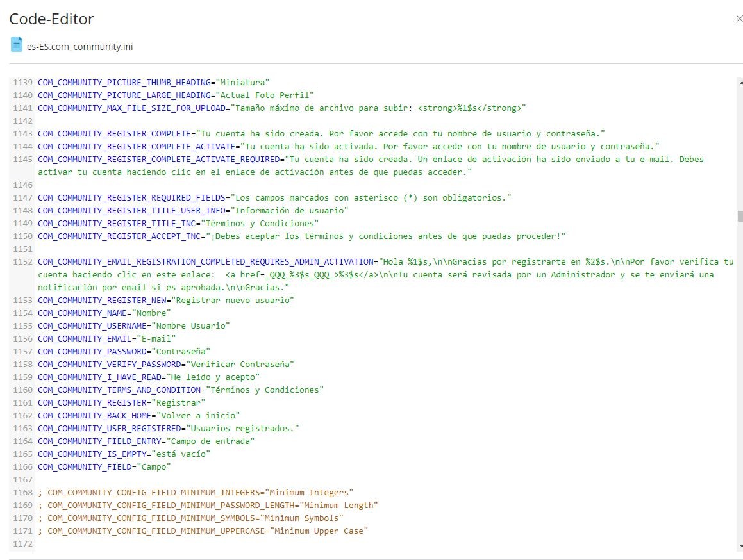Click the Code-Editor title text
The image size is (743, 560).
51,19
